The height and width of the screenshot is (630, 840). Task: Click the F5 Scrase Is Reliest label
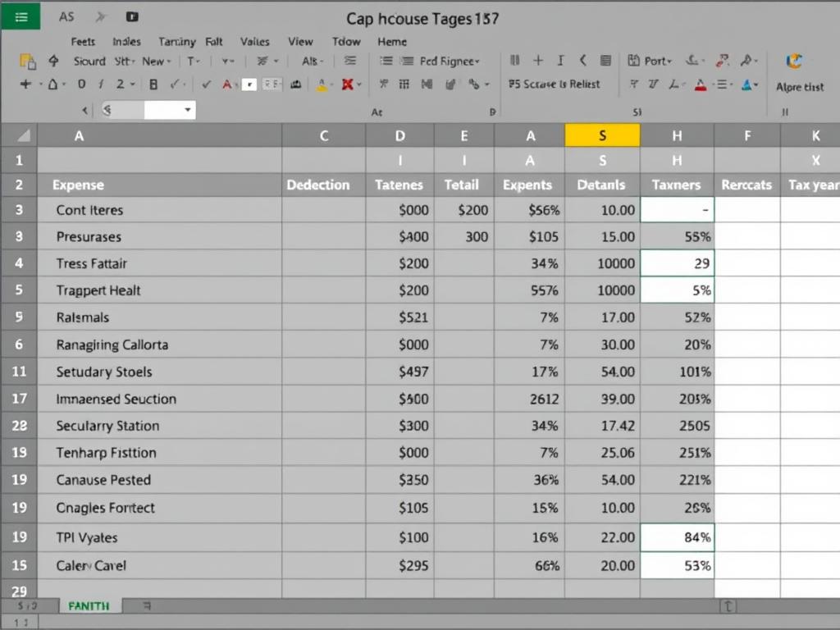click(x=556, y=83)
